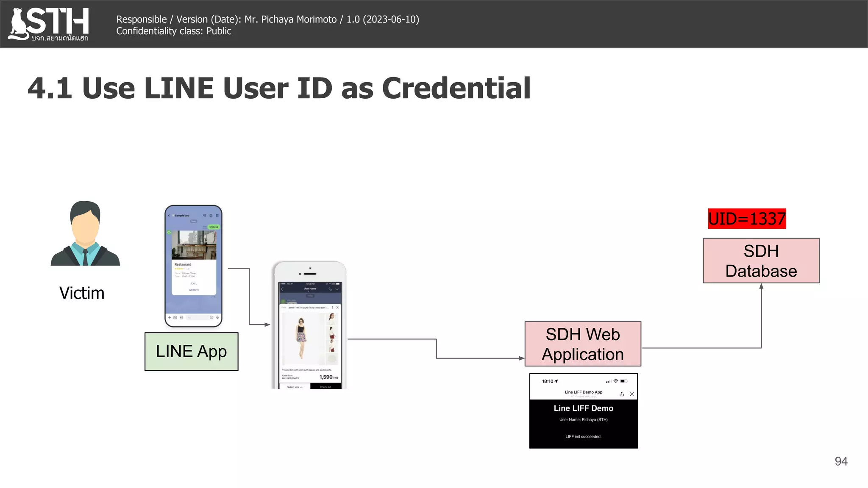Close the shirt product popup with X
Viewport: 868px width, 488px height.
(337, 308)
